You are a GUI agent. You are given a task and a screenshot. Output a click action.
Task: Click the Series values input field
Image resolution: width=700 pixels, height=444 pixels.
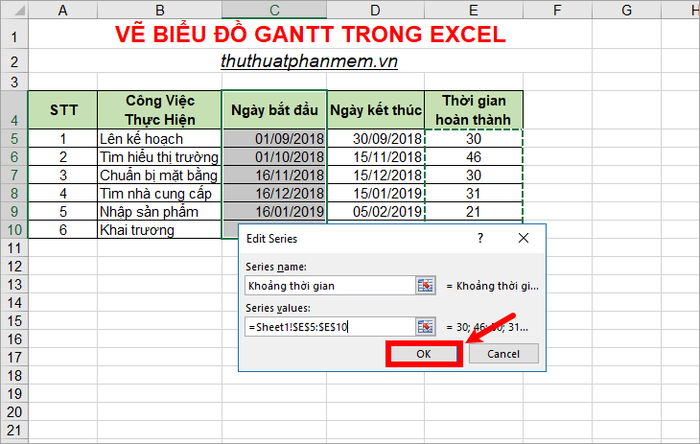click(x=330, y=327)
